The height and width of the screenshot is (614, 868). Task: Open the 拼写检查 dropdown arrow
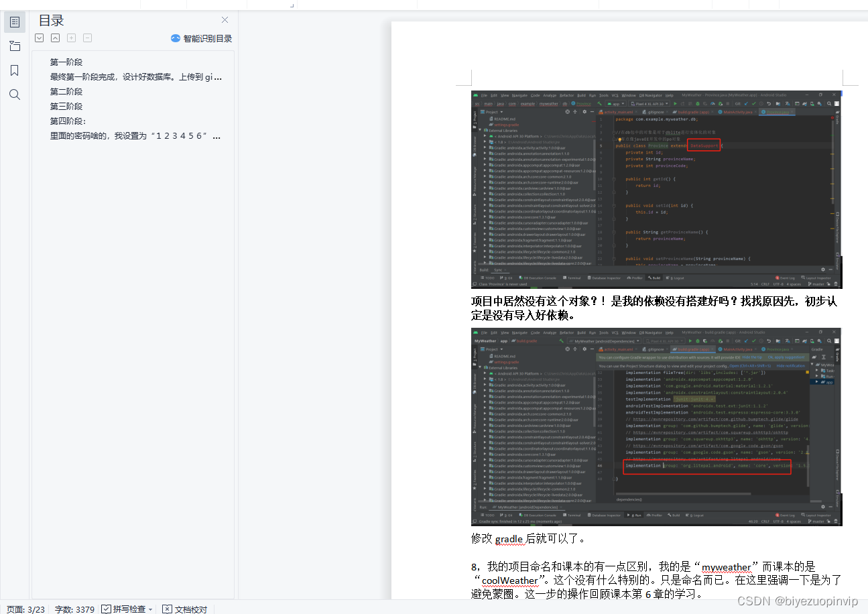pos(150,609)
